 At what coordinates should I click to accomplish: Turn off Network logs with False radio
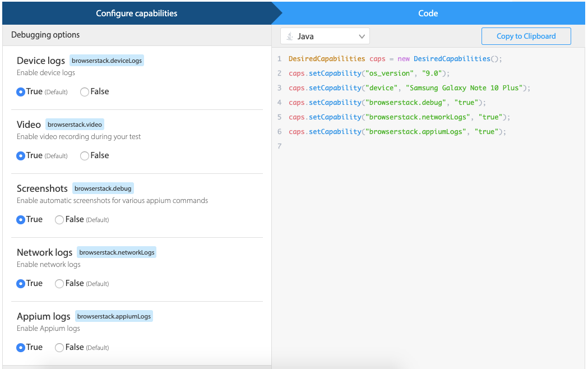pos(59,283)
